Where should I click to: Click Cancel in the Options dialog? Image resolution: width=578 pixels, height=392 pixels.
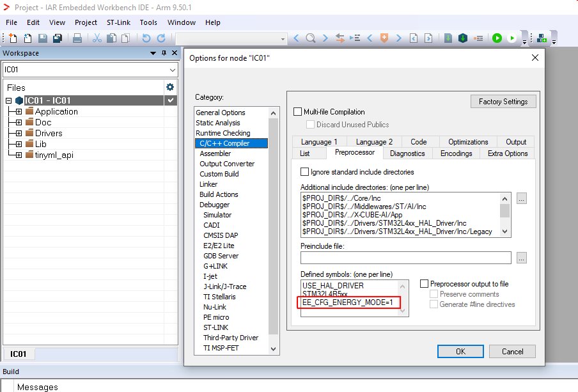point(512,352)
